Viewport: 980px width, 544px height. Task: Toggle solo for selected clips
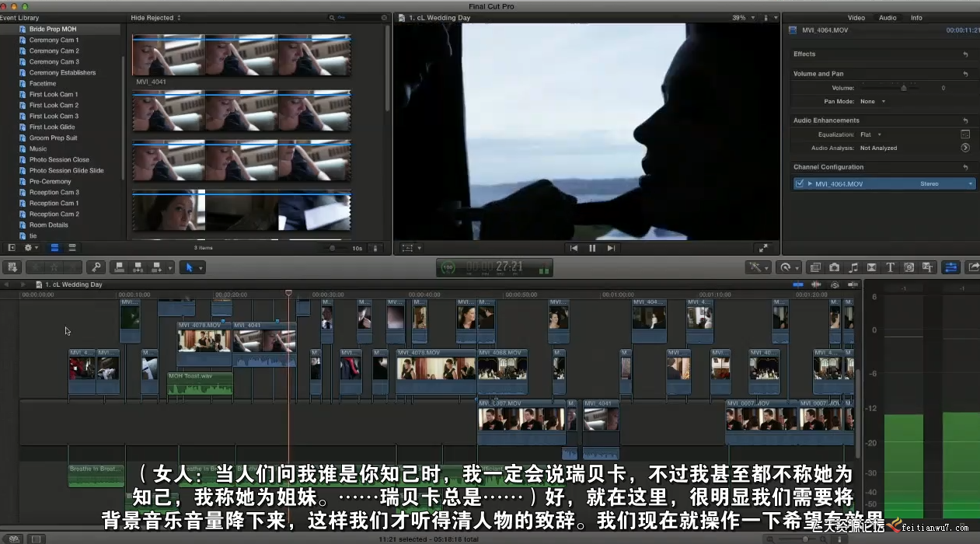tap(834, 285)
